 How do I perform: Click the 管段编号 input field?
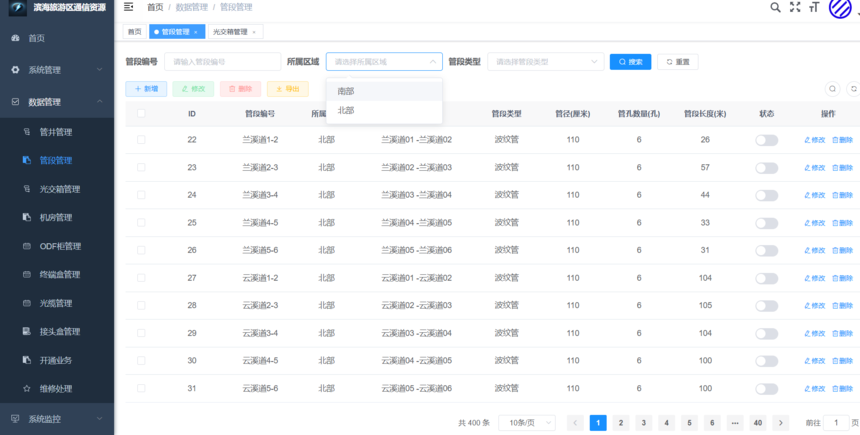[x=223, y=62]
